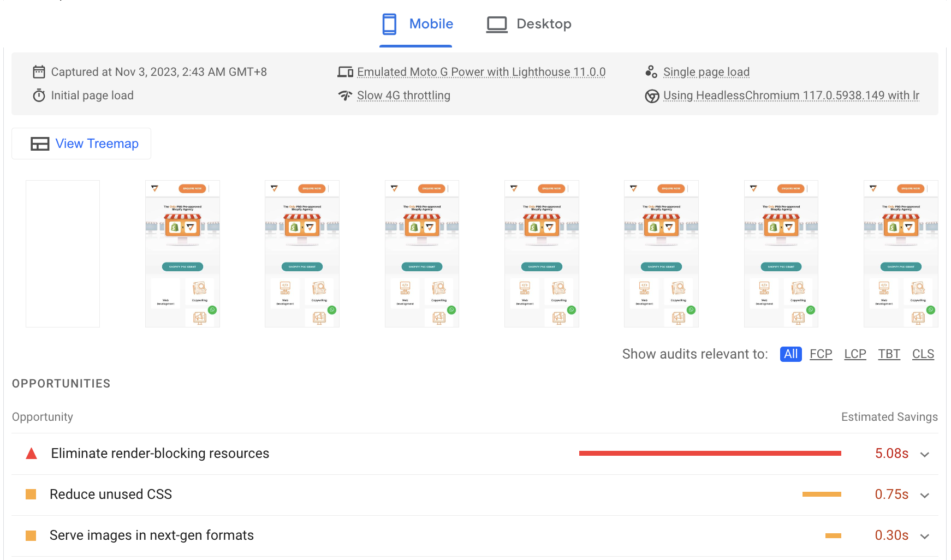Expand Serve images in next-gen formats chevron

tap(925, 537)
